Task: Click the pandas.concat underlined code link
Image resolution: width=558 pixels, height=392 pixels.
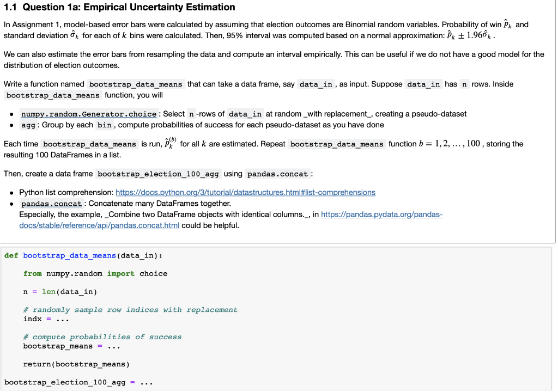Action: (x=51, y=204)
